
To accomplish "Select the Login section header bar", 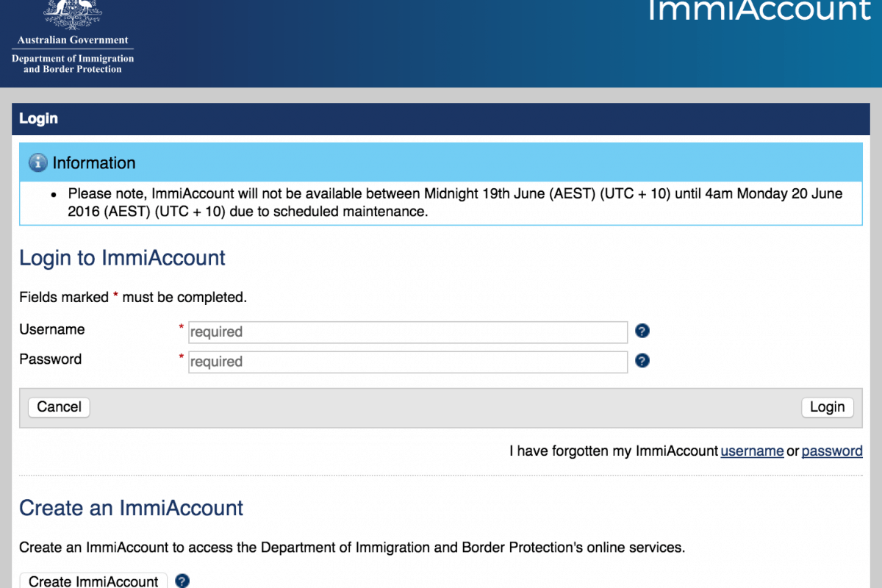I will (441, 118).
